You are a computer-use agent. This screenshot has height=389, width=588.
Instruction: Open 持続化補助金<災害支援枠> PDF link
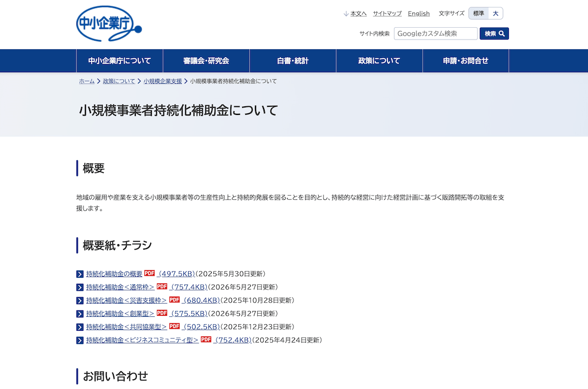point(126,300)
